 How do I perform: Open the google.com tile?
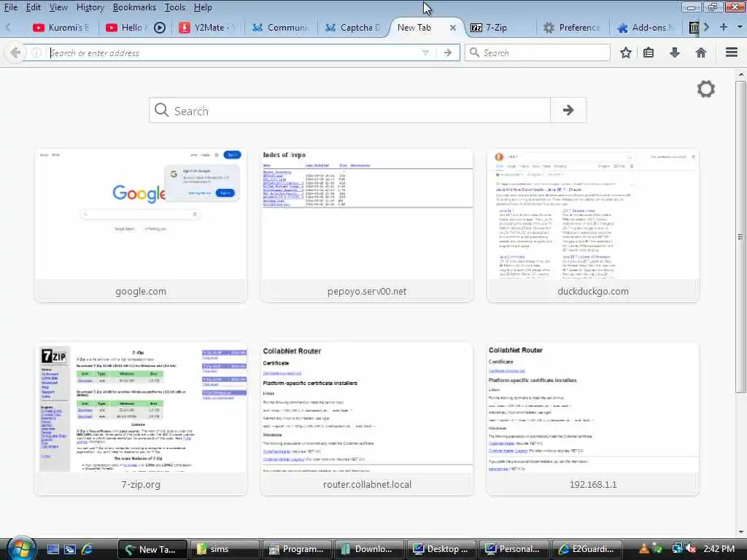141,225
